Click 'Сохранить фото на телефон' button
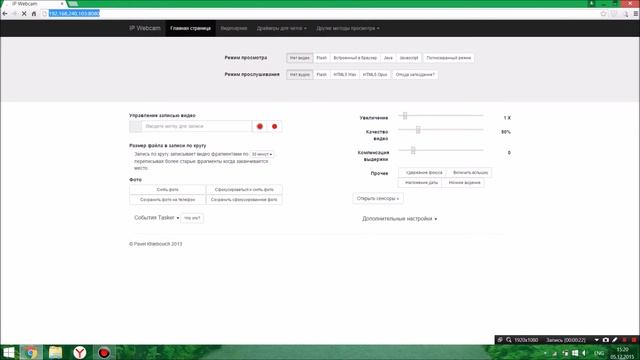Viewport: 640px width, 360px height. [168, 200]
